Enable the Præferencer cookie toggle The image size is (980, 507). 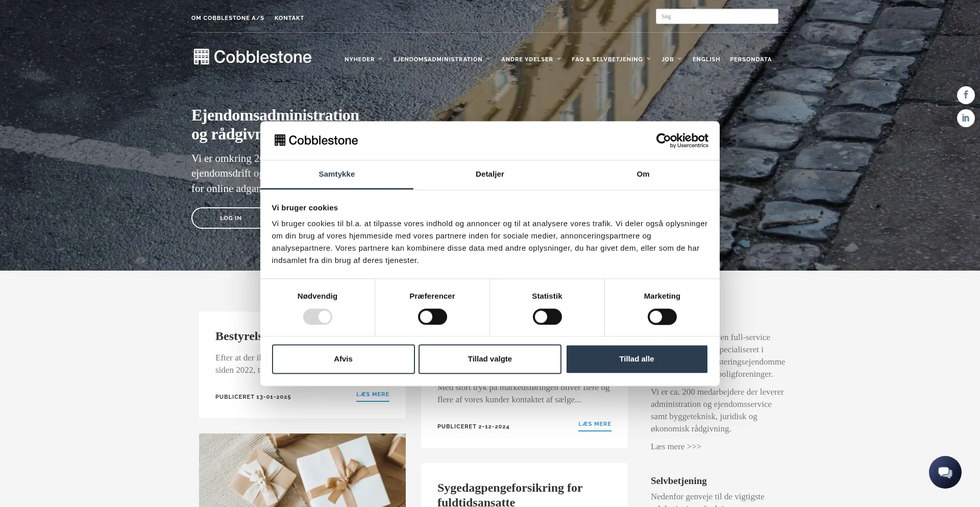pyautogui.click(x=432, y=317)
